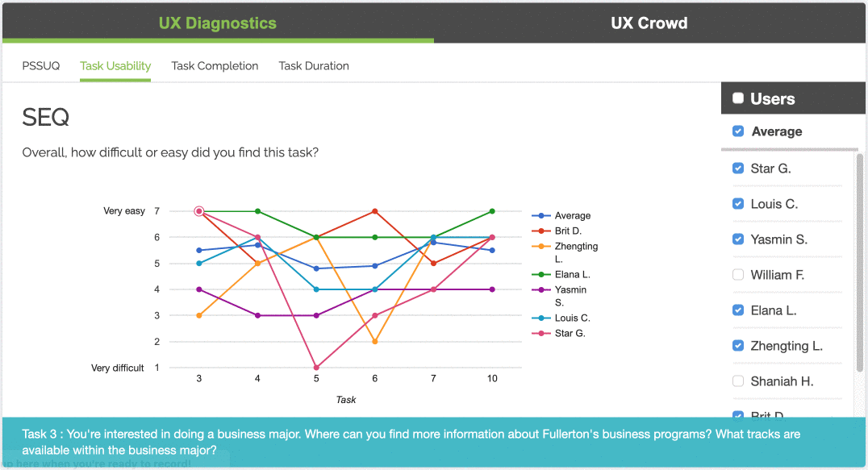Toggle the Users select-all checkbox
This screenshot has width=868, height=470.
click(738, 98)
